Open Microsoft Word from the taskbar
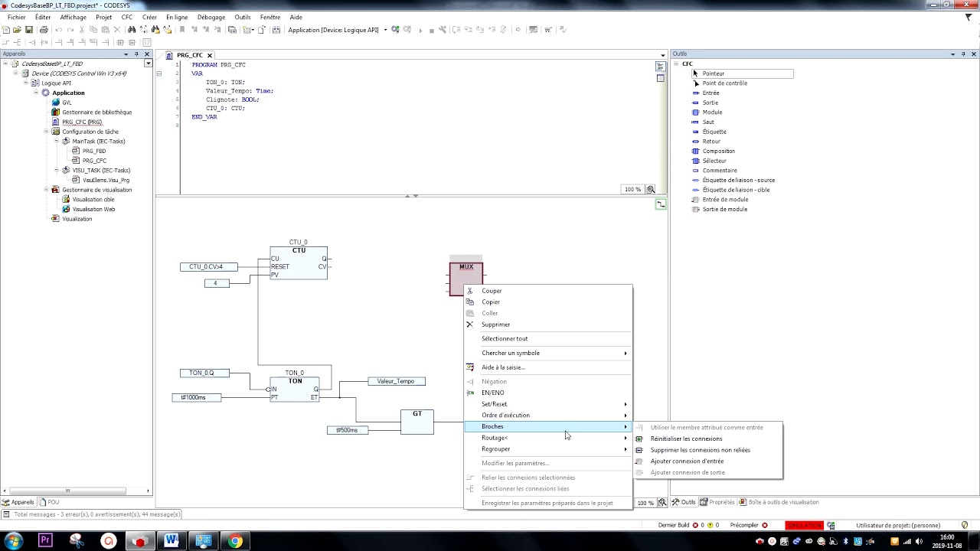This screenshot has height=551, width=980. (171, 541)
